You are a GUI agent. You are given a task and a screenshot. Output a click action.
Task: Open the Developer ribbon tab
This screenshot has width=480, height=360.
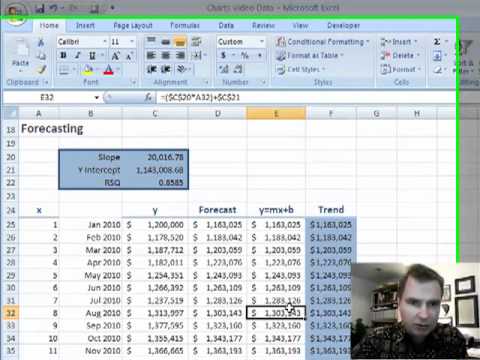point(343,26)
